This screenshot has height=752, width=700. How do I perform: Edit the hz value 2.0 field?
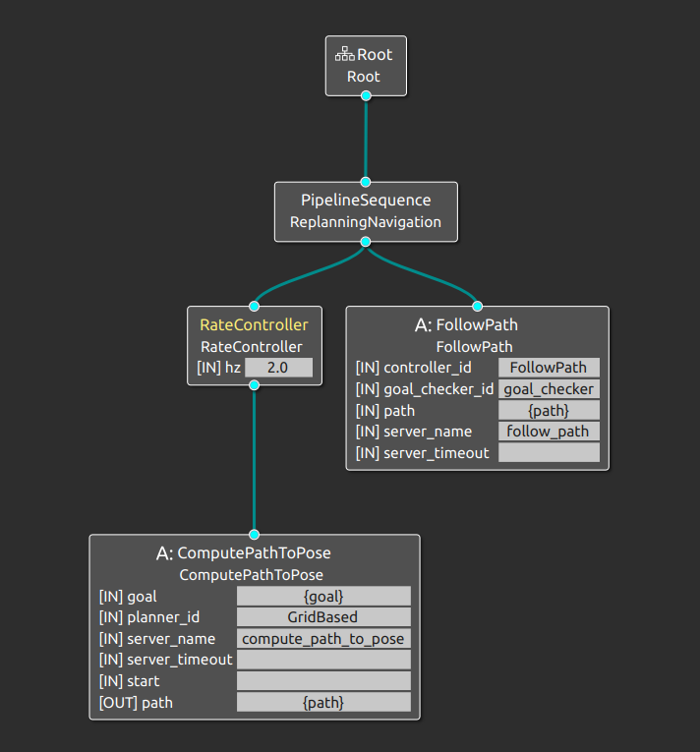[x=278, y=368]
